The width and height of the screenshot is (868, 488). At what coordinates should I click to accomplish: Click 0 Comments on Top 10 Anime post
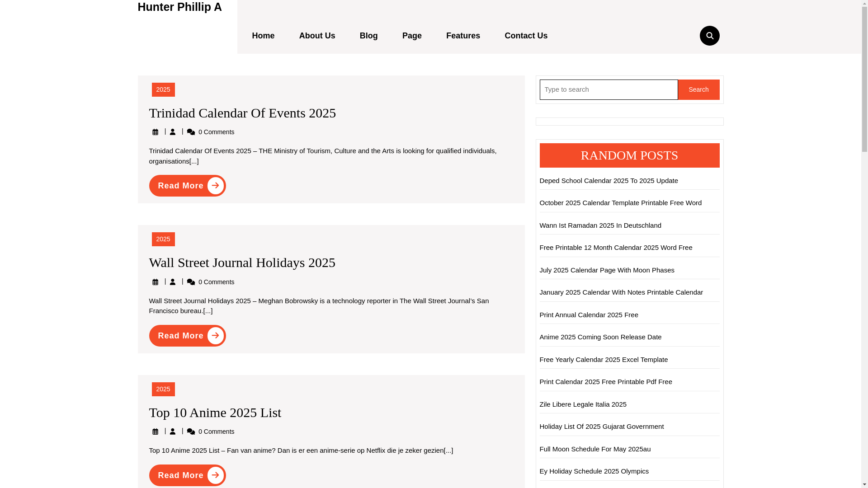click(216, 432)
